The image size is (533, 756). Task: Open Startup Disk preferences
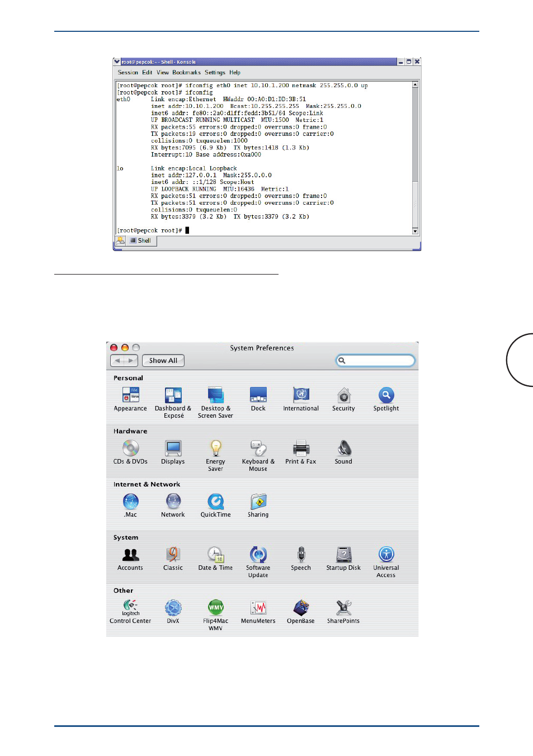pyautogui.click(x=343, y=559)
